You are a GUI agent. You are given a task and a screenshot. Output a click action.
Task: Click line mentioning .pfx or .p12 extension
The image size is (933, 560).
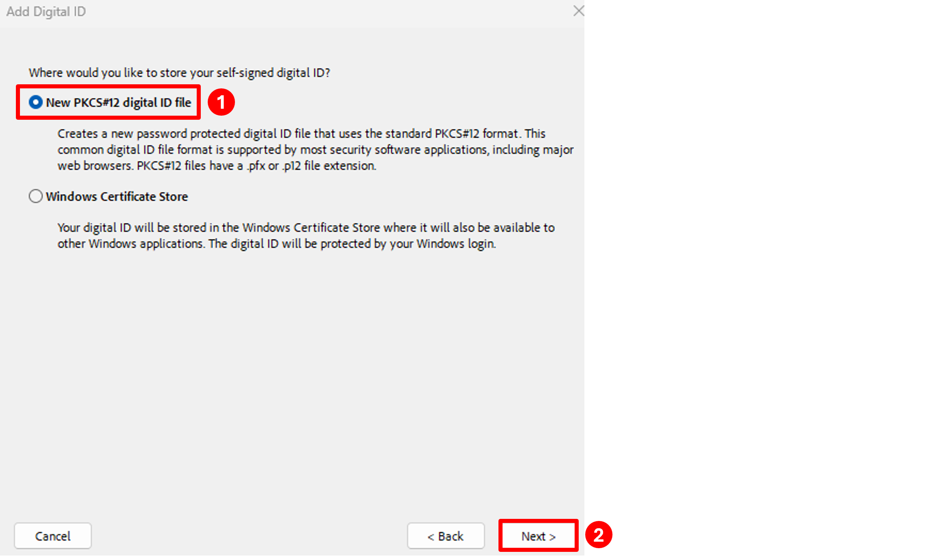point(217,166)
